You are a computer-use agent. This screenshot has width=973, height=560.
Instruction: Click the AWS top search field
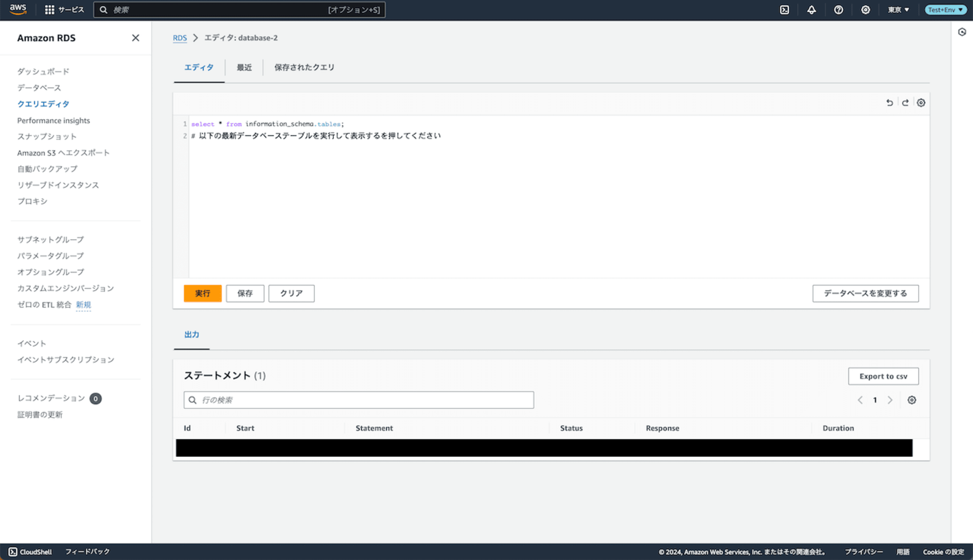coord(239,10)
